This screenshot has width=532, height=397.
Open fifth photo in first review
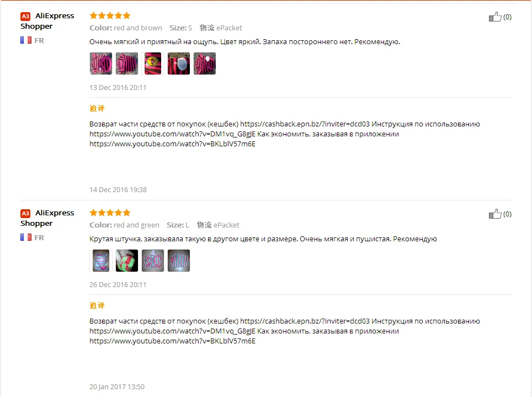[205, 63]
